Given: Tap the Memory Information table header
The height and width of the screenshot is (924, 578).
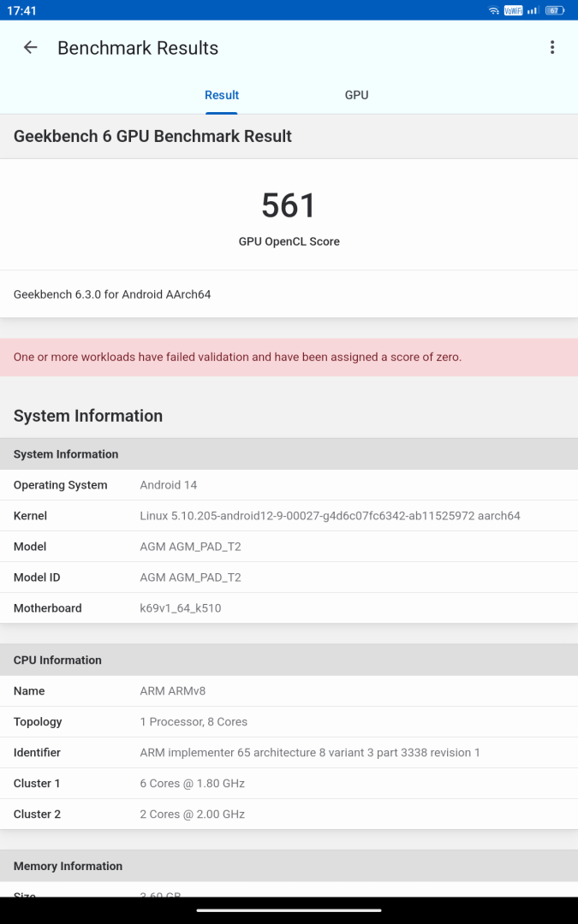Looking at the screenshot, I should (289, 866).
